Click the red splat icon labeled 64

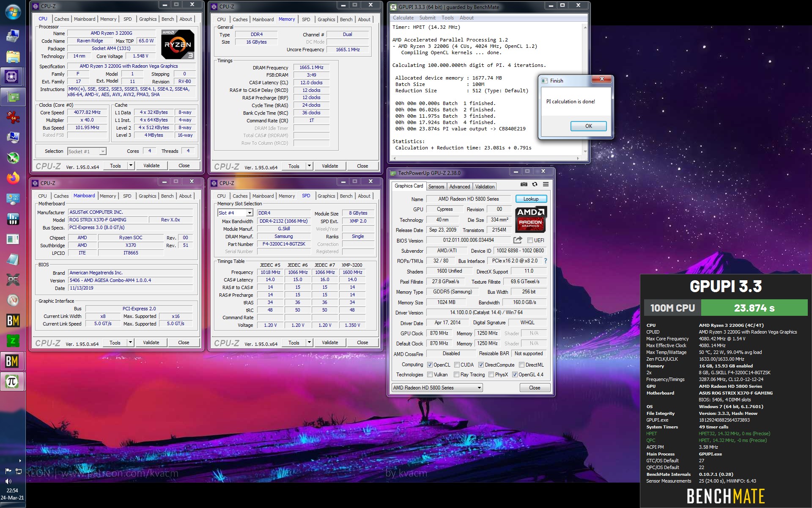(x=13, y=117)
